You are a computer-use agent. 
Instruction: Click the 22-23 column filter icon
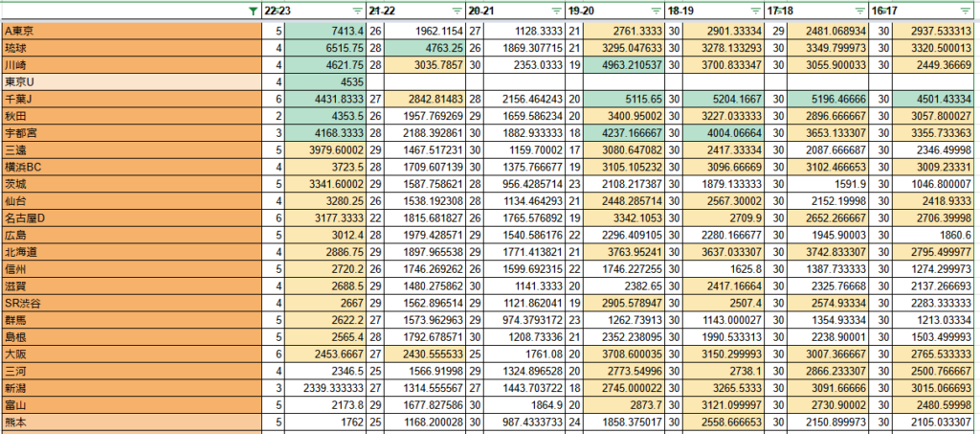[x=357, y=11]
